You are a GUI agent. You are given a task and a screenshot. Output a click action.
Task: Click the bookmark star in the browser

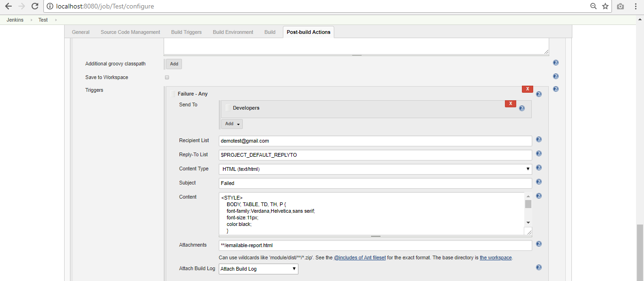(605, 6)
